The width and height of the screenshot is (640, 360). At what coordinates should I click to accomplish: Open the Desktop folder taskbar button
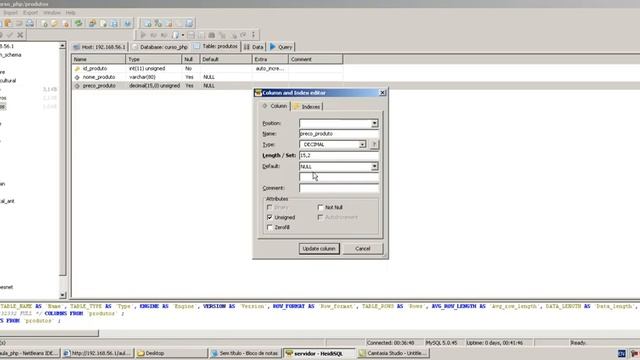click(x=171, y=353)
